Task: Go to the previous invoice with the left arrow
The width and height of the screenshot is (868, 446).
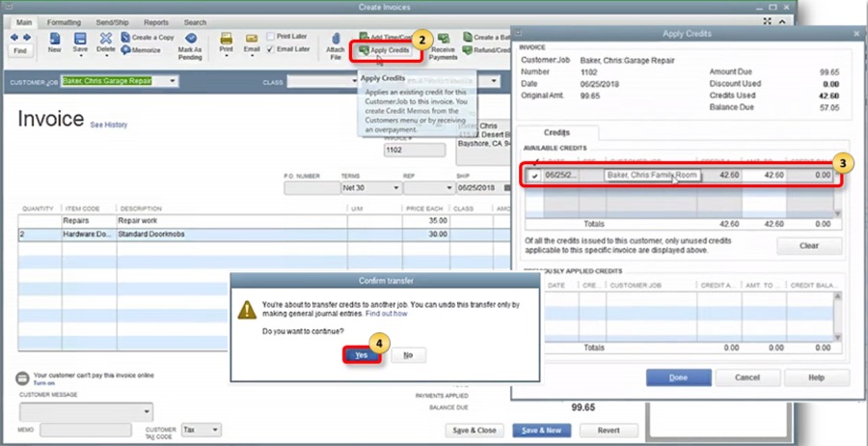Action: click(14, 37)
